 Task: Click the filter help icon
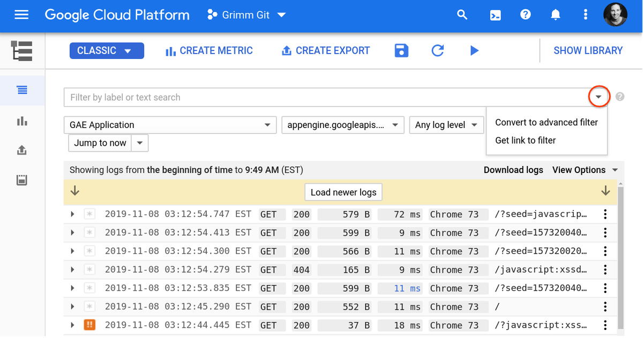click(x=620, y=97)
